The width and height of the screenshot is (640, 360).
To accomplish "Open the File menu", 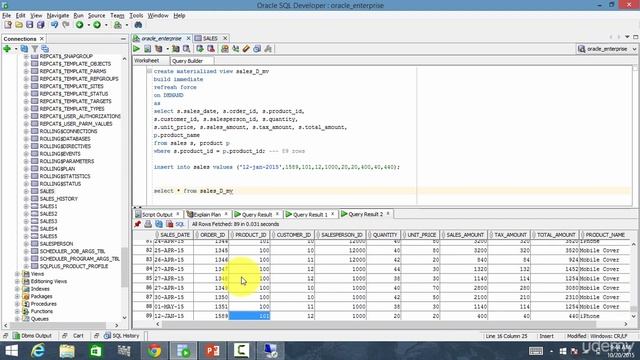I will click(7, 16).
